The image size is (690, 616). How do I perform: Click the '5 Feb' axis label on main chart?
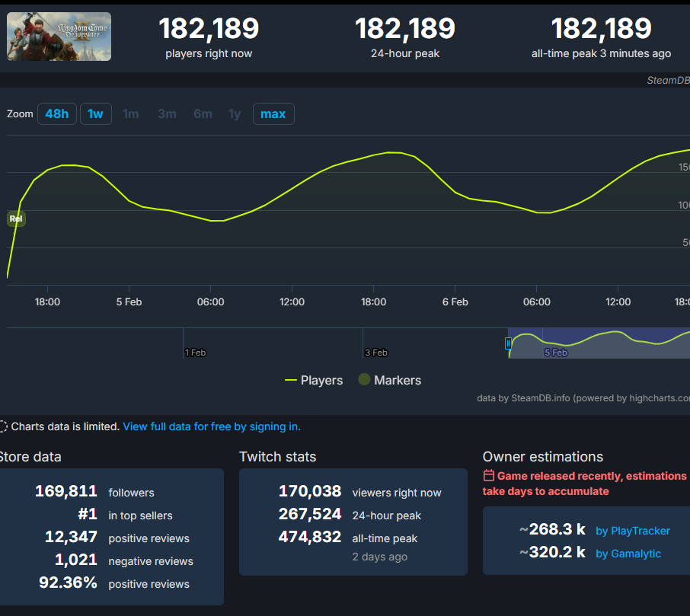(x=129, y=302)
